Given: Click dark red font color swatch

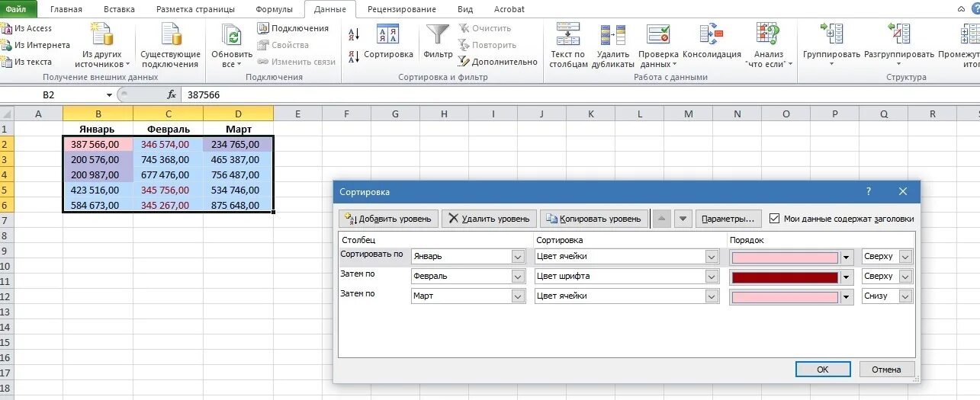Looking at the screenshot, I should [x=785, y=277].
